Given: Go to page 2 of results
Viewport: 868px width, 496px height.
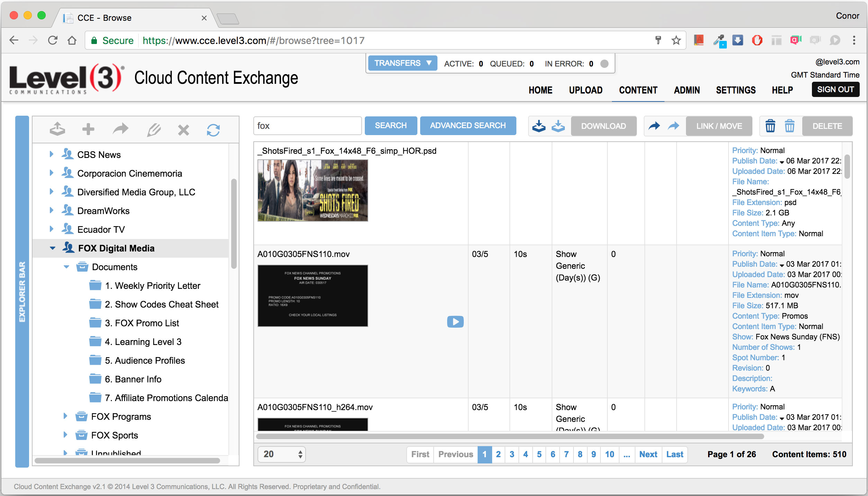Looking at the screenshot, I should pyautogui.click(x=498, y=454).
